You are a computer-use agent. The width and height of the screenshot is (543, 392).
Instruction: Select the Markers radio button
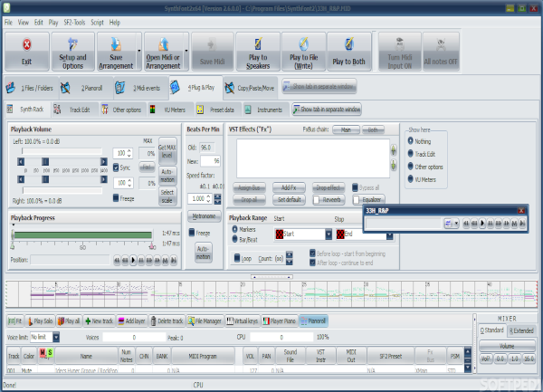[x=234, y=229]
